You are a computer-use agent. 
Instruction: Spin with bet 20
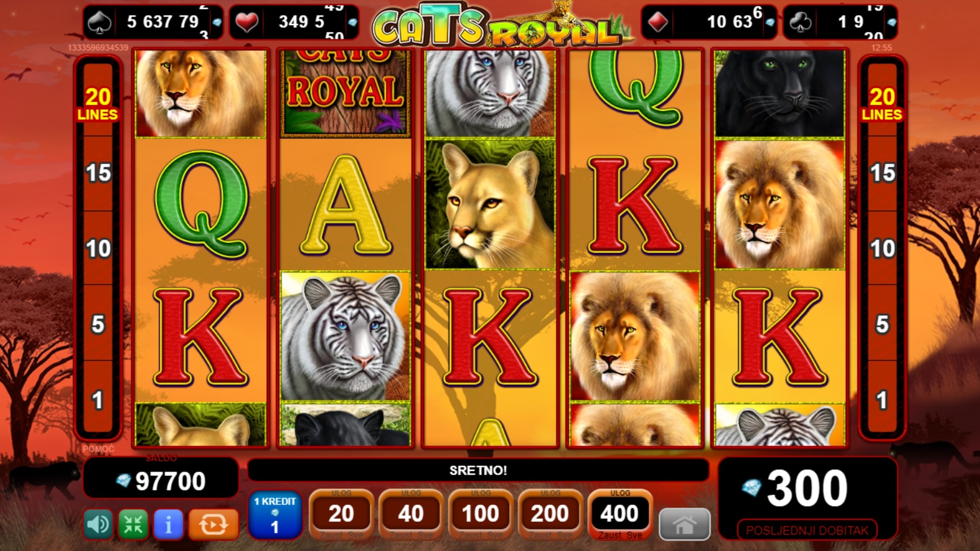(341, 515)
